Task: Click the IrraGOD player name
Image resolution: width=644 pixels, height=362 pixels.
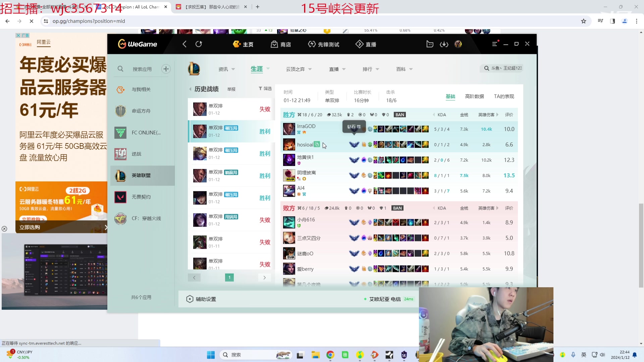Action: point(306,126)
